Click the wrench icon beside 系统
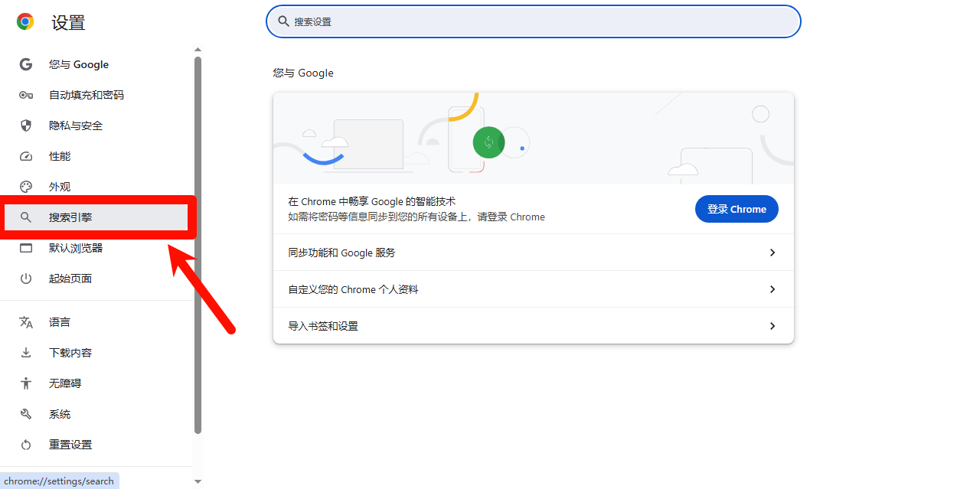The image size is (980, 489). (x=26, y=414)
